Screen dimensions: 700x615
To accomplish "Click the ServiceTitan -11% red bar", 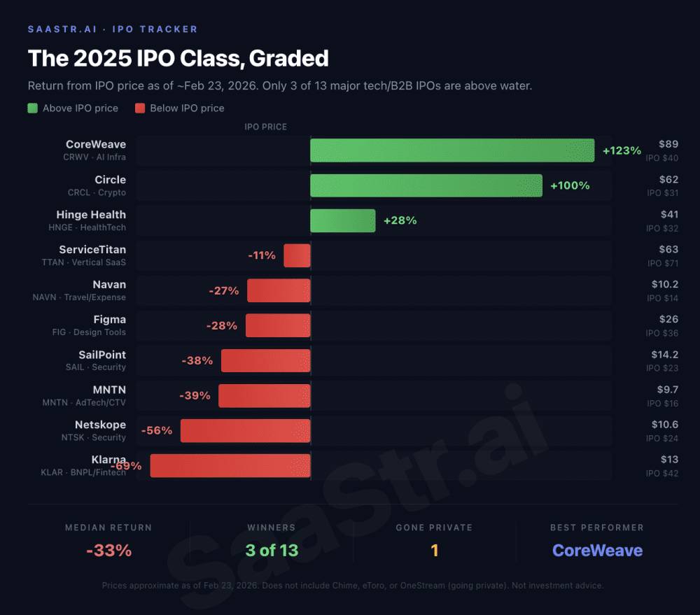I will (297, 255).
